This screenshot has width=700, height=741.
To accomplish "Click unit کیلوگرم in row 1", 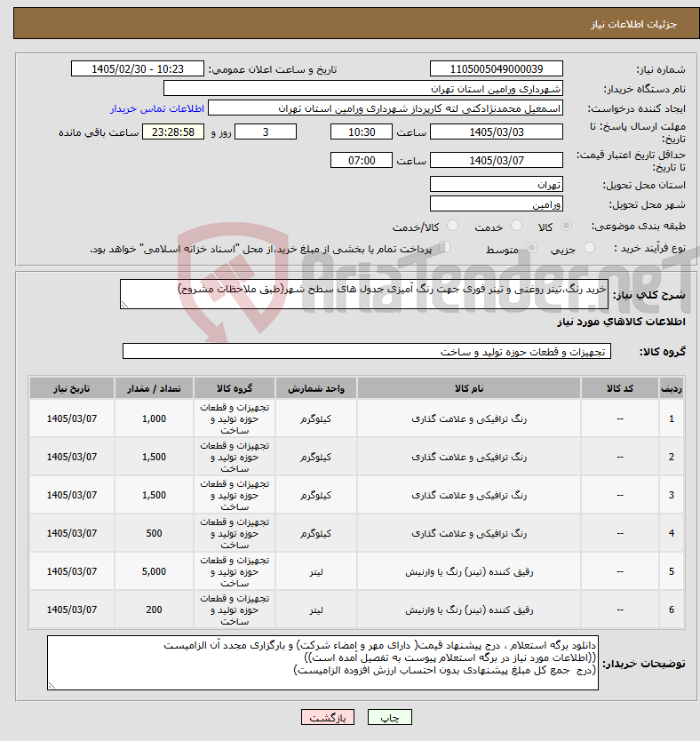I will coord(316,418).
